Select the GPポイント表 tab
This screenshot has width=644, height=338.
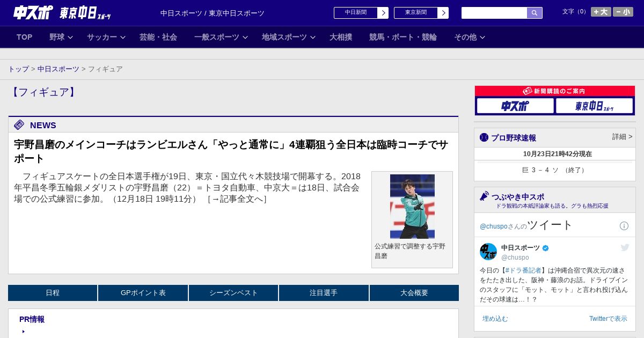tap(143, 293)
